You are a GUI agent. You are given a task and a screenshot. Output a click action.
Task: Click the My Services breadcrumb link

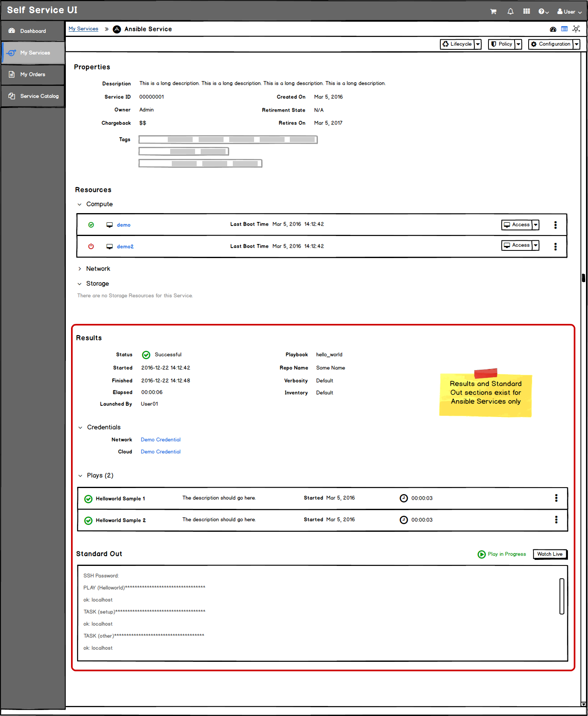click(x=83, y=29)
